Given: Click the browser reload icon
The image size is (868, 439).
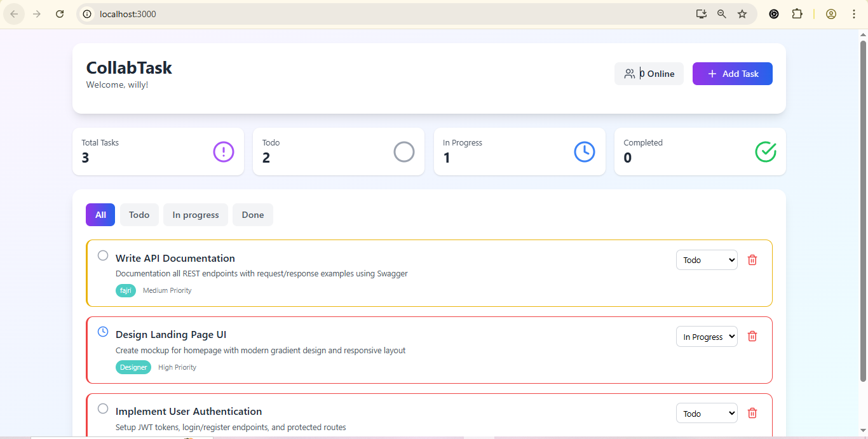Looking at the screenshot, I should 60,14.
